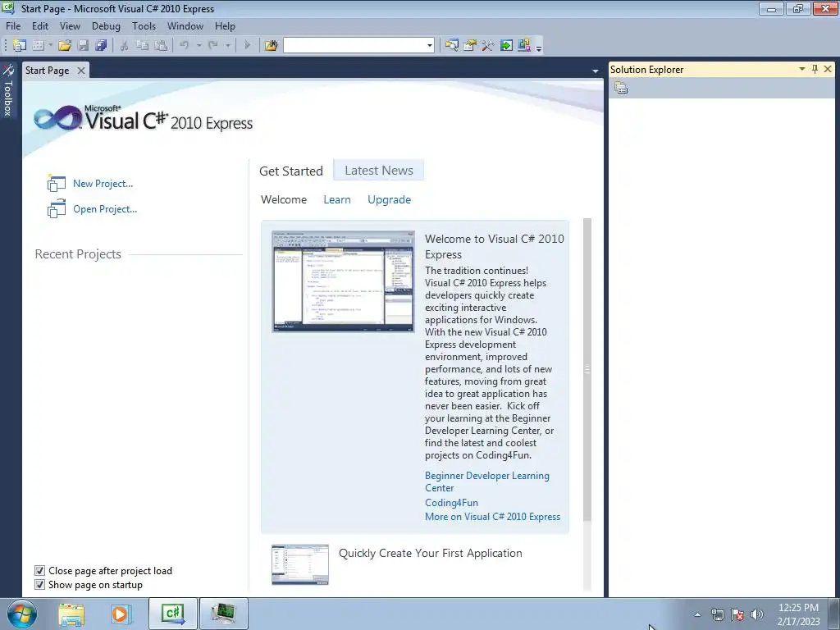Open Solution Explorer window position dropdown arrow
This screenshot has height=630, width=840.
pos(802,69)
